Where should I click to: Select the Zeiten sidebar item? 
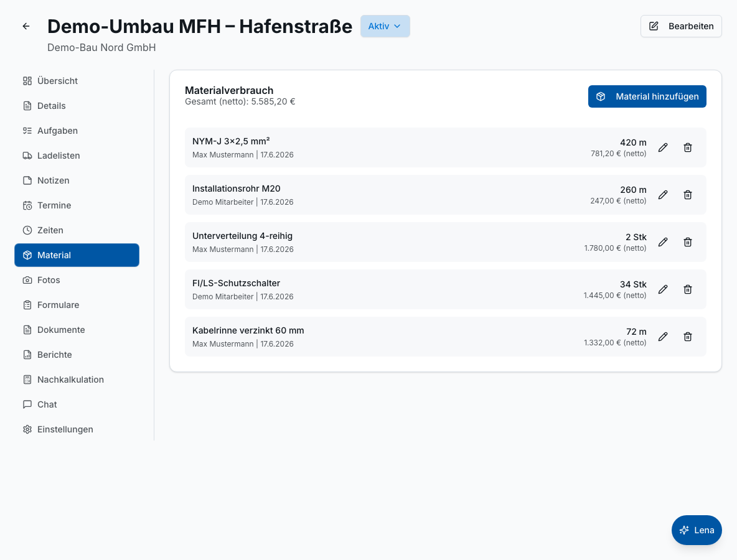(x=77, y=230)
